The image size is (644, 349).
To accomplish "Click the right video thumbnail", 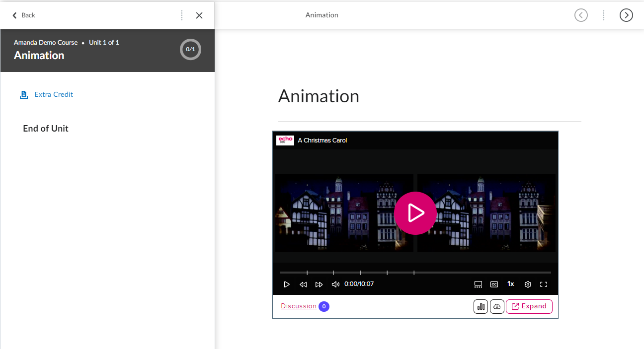I will click(x=486, y=213).
